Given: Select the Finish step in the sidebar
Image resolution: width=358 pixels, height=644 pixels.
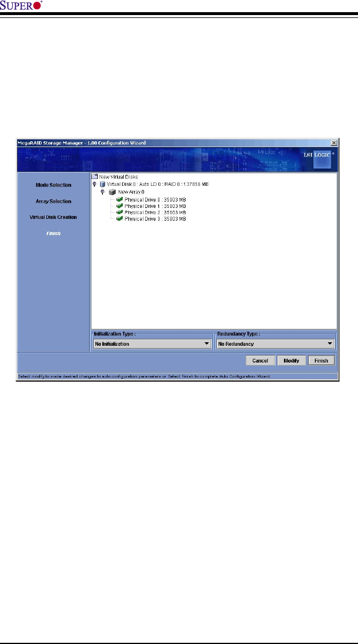Looking at the screenshot, I should point(53,234).
